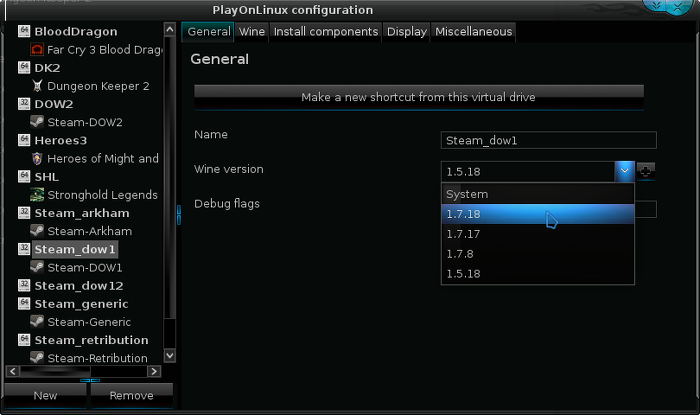Viewport: 700px width, 415px height.
Task: Switch to the Wine tab
Action: [x=252, y=32]
